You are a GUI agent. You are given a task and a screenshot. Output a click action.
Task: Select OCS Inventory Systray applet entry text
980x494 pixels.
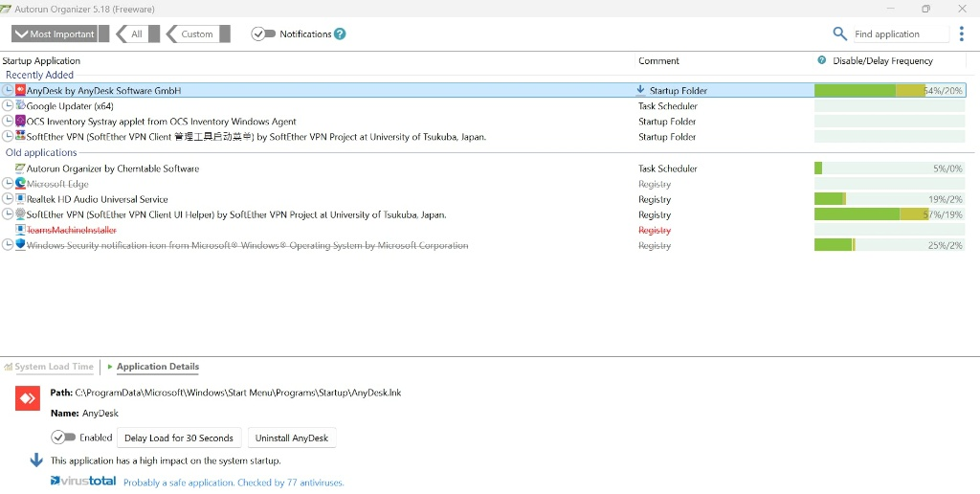[161, 122]
